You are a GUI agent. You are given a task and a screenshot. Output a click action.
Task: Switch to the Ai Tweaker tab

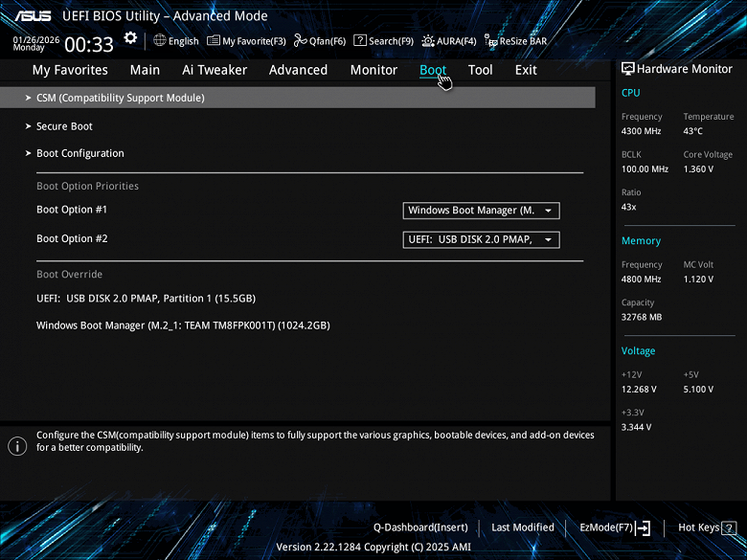(x=215, y=70)
